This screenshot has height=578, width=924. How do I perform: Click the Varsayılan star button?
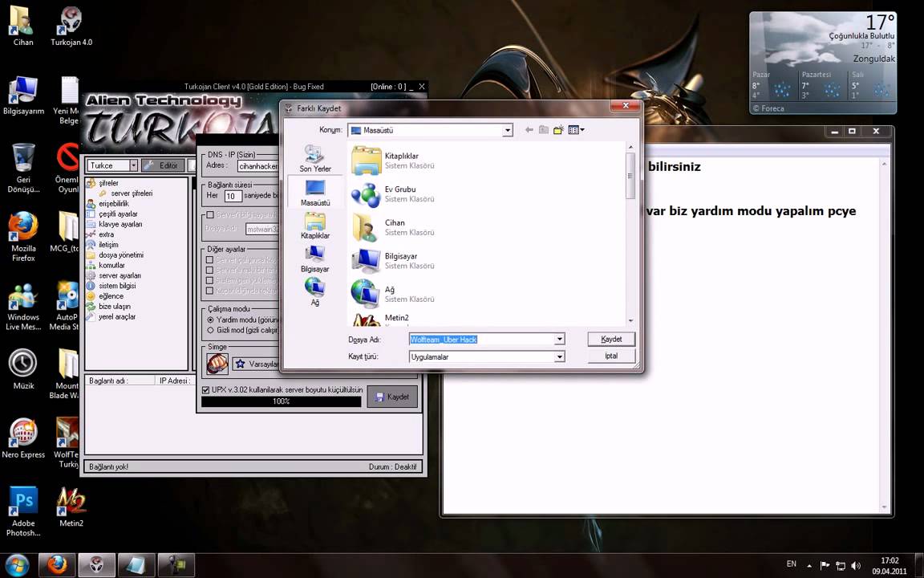pyautogui.click(x=257, y=364)
